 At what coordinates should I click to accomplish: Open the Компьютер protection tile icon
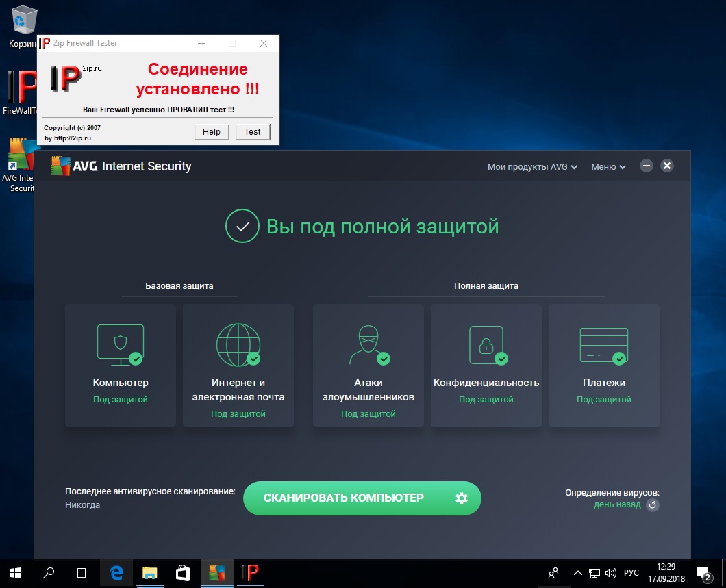click(x=121, y=345)
